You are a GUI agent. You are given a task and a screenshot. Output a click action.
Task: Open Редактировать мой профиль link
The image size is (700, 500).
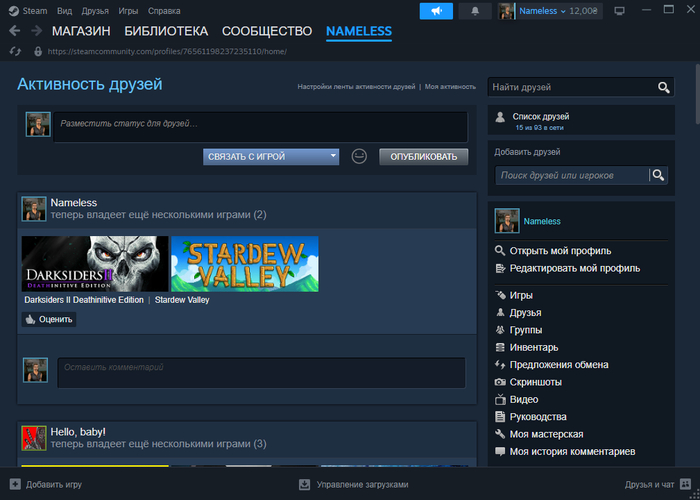click(x=575, y=268)
